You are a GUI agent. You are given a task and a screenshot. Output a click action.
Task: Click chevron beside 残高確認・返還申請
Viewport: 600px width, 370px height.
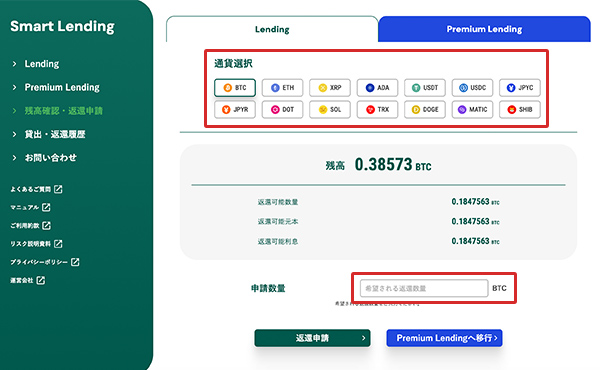point(14,111)
